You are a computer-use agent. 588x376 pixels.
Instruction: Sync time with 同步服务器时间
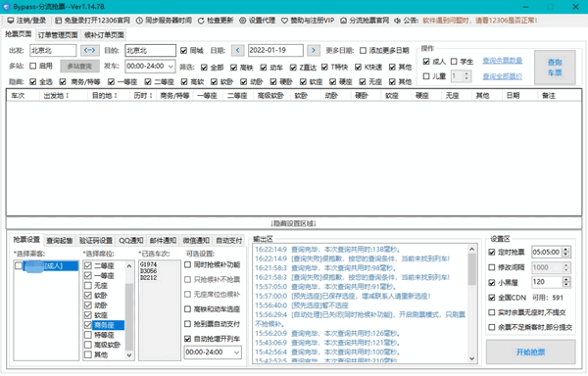coord(164,21)
